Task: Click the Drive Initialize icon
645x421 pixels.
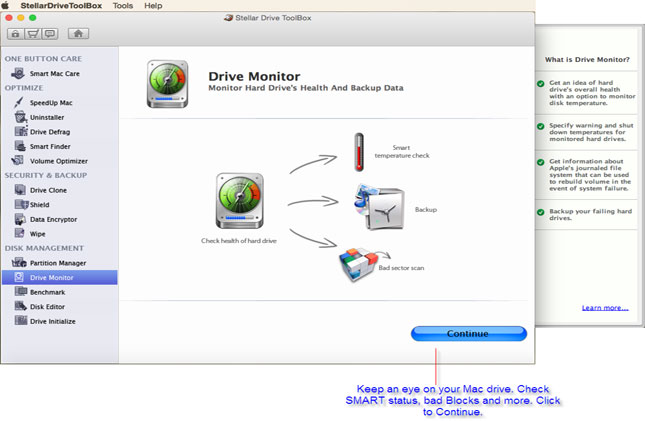Action: (x=21, y=320)
